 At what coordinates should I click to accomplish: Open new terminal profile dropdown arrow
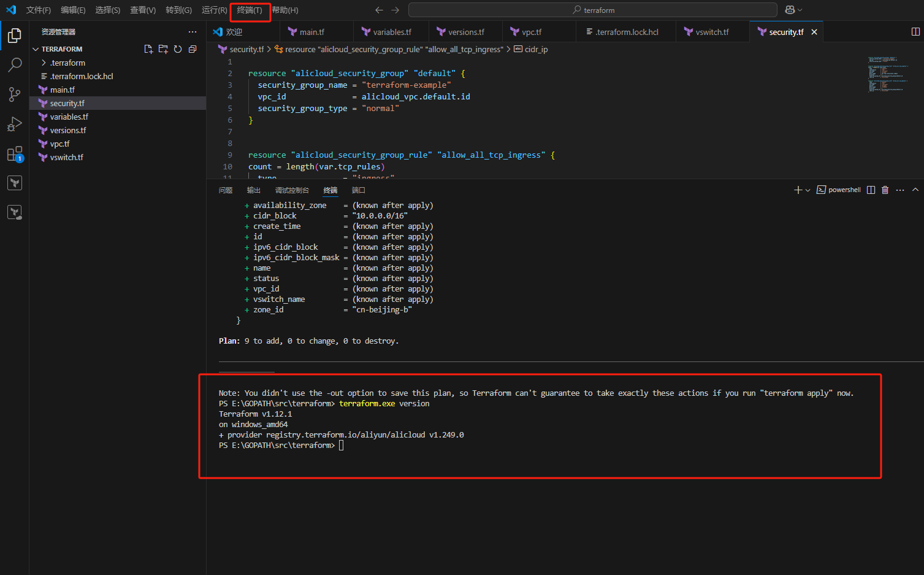point(808,190)
